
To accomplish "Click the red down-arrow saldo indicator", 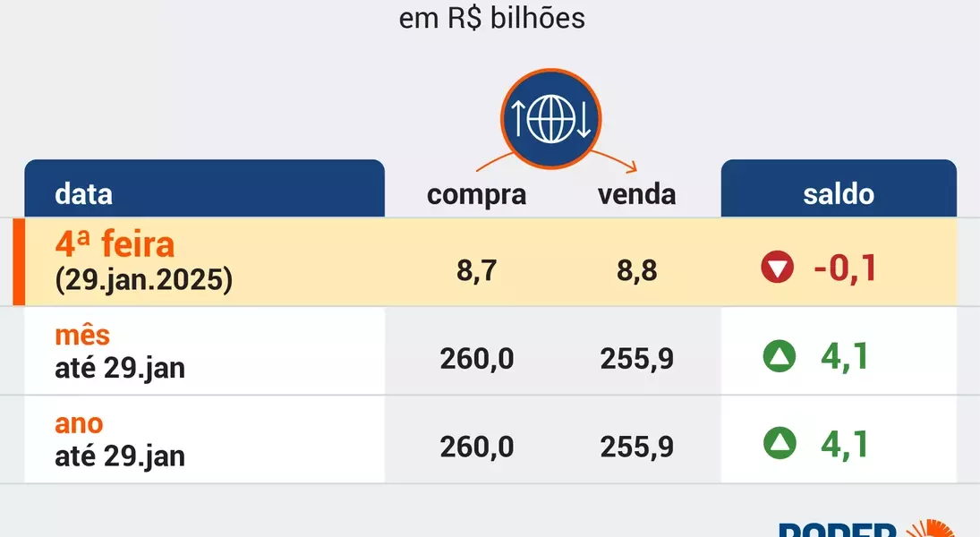I will pos(778,268).
